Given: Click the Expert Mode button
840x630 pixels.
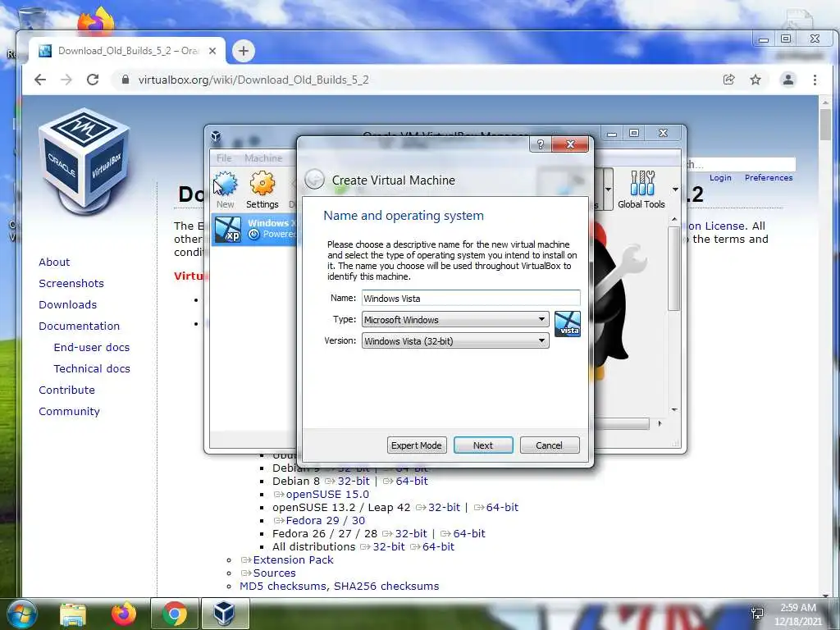Looking at the screenshot, I should click(416, 445).
